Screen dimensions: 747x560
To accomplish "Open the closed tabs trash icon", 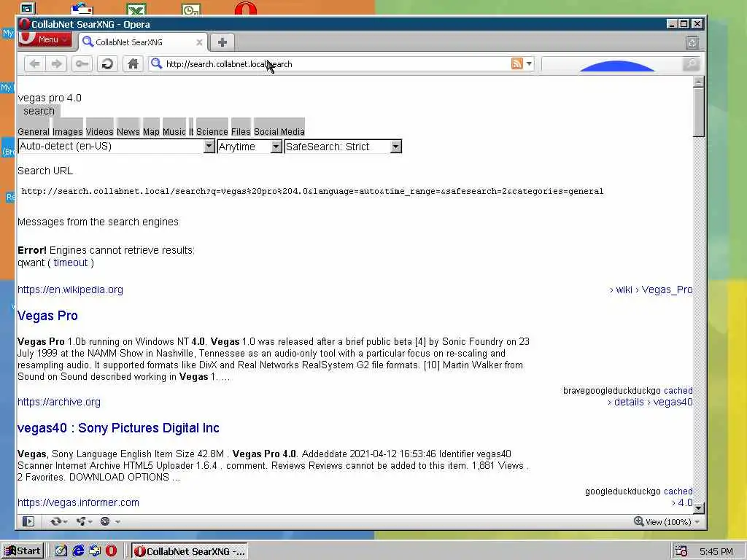I will pyautogui.click(x=692, y=43).
